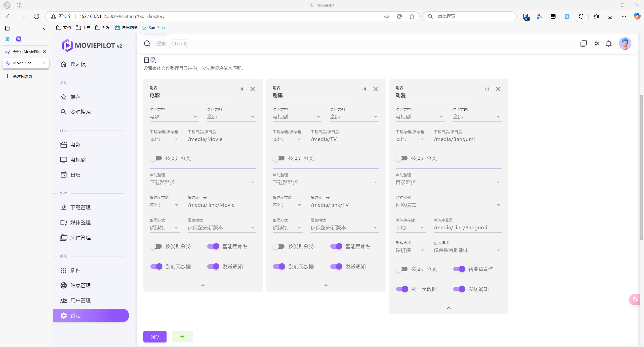
Task: Toggle upper 按类别分类 switch in 电影 card
Action: pos(156,158)
